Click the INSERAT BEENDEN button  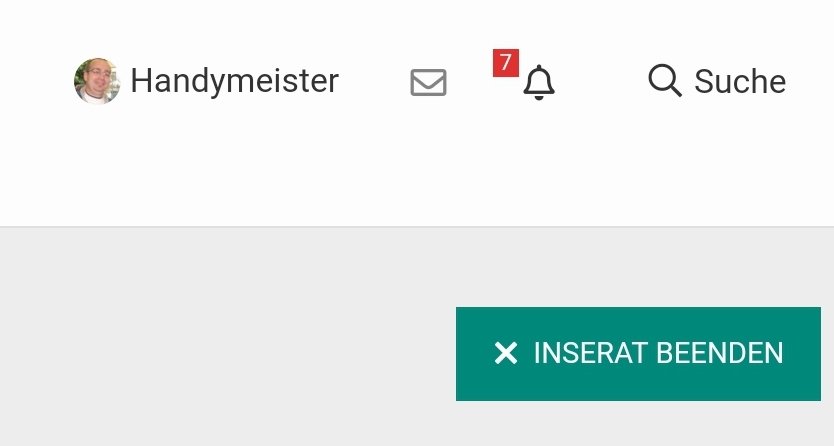pos(638,354)
